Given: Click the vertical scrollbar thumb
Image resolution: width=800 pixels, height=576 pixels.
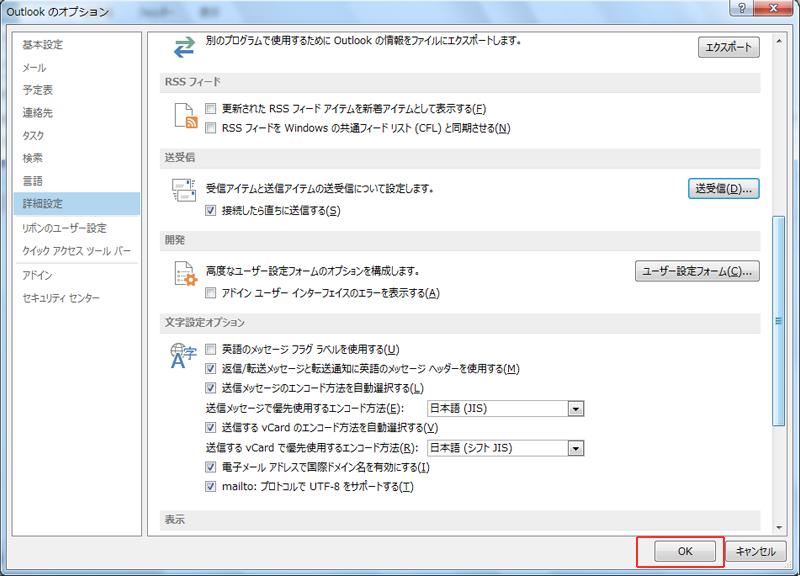Looking at the screenshot, I should (779, 321).
